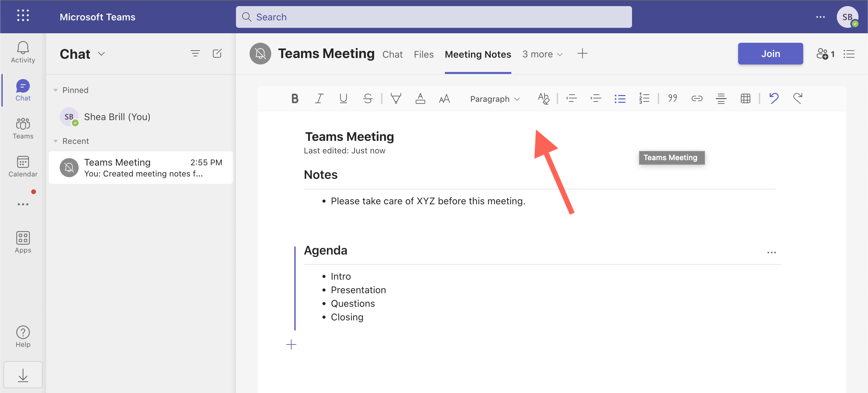The image size is (868, 393).
Task: Open Agenda section more options
Action: (x=771, y=252)
